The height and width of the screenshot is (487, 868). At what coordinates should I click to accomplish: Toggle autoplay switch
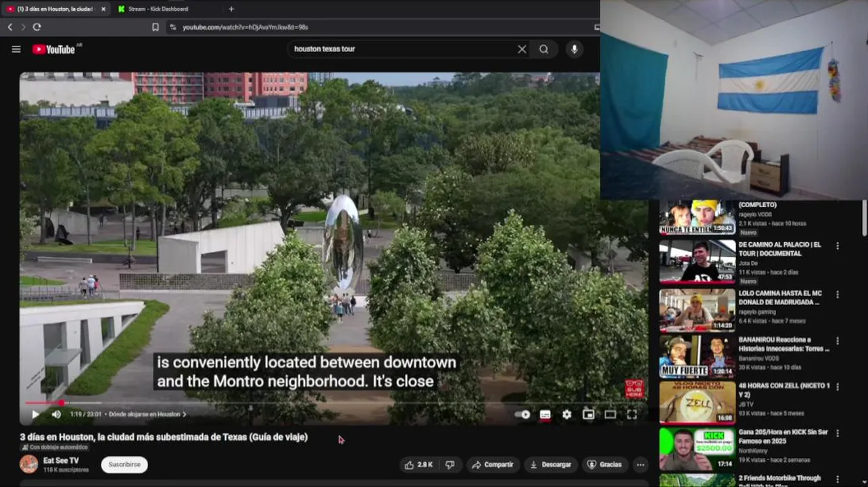[523, 415]
